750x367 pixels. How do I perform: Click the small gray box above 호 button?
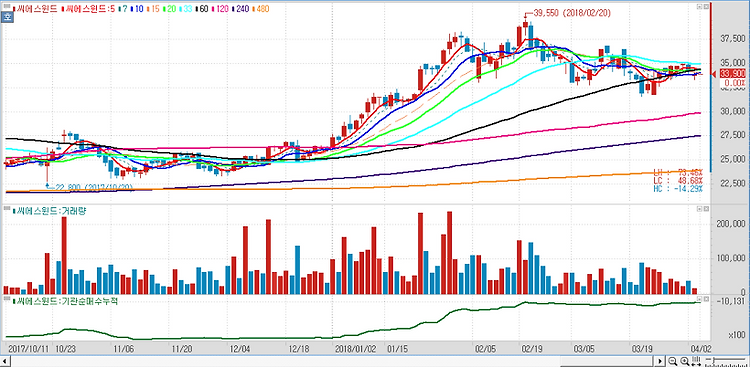[x=7, y=6]
